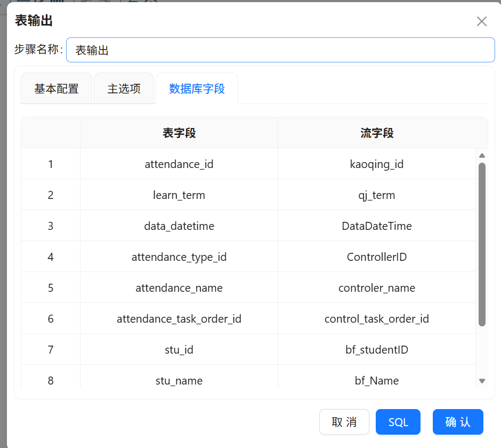The height and width of the screenshot is (448, 501).
Task: Select the bf_studentID cell
Action: (377, 349)
